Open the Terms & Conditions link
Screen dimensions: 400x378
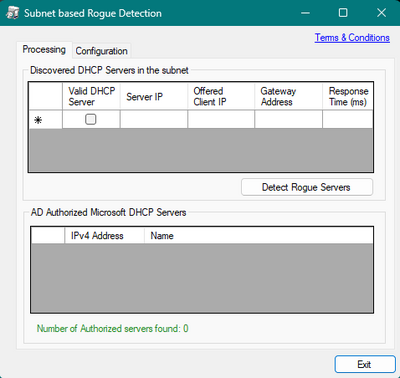pyautogui.click(x=352, y=38)
